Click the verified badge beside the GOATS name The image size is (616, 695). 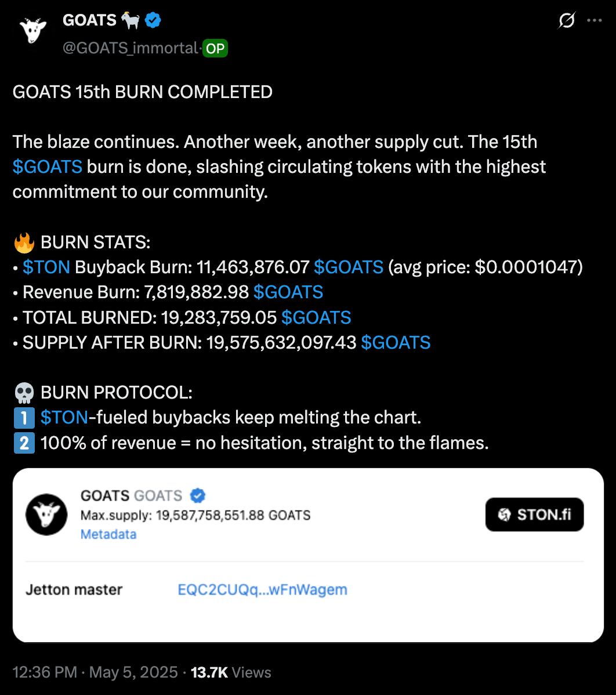coord(153,21)
